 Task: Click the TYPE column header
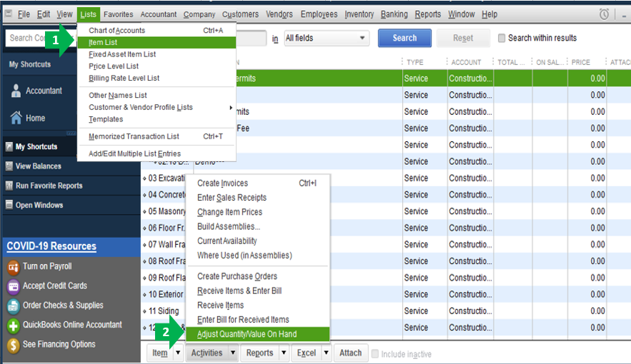point(415,62)
